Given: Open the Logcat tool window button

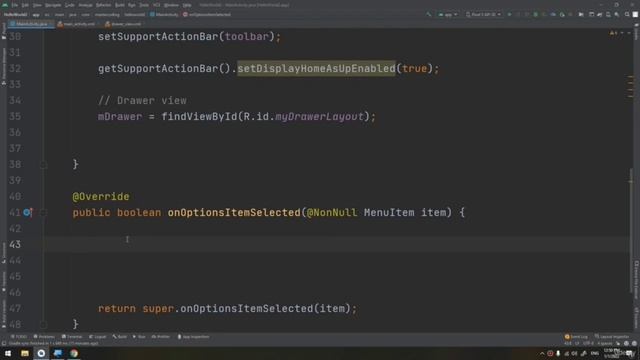Looking at the screenshot, I should pos(98,337).
